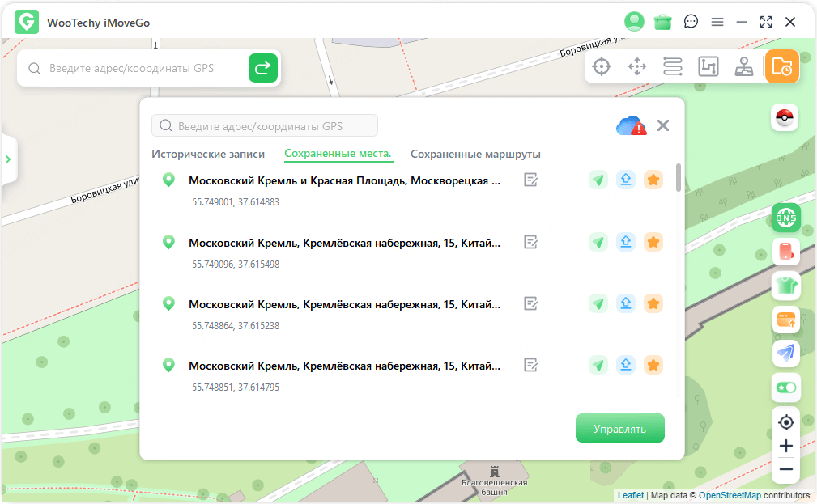Toggle the favorite star on first saved place

tap(653, 180)
